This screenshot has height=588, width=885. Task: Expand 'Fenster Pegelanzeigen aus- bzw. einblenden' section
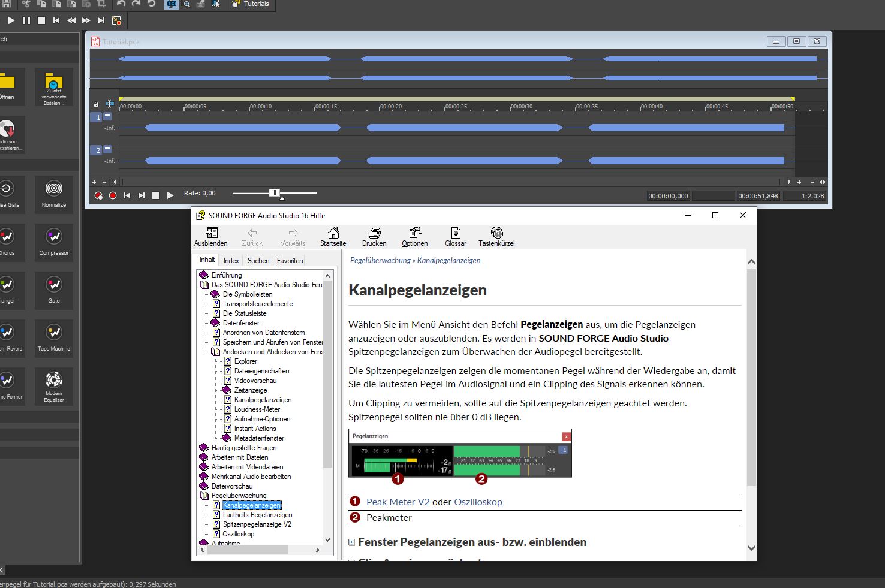(x=352, y=542)
